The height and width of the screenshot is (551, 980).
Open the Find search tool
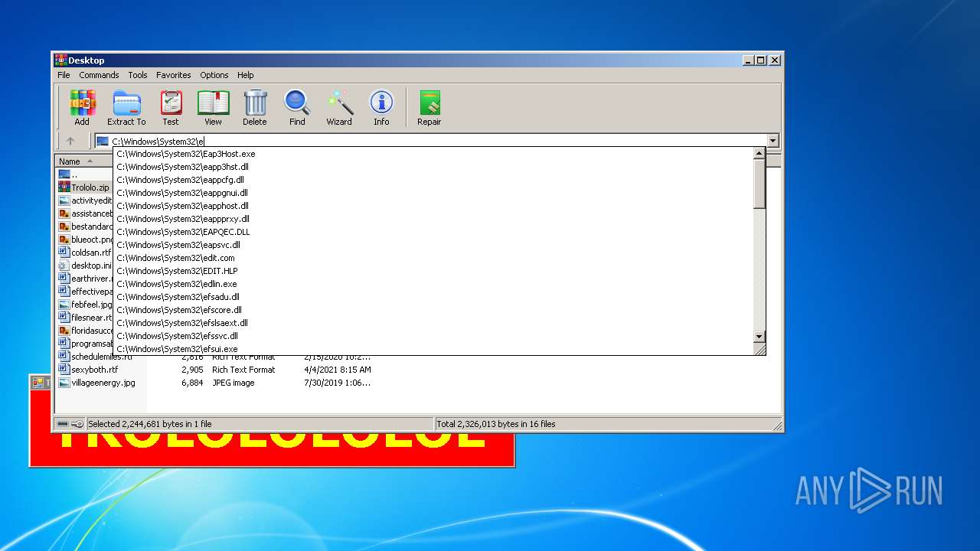click(x=297, y=107)
